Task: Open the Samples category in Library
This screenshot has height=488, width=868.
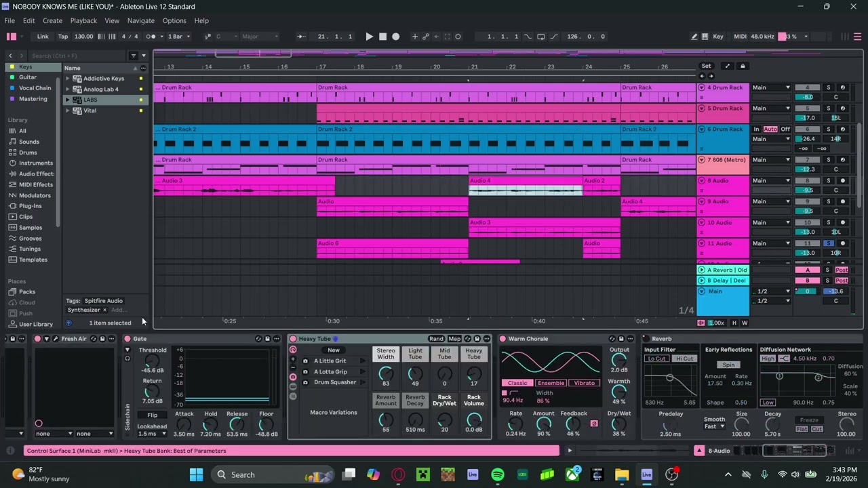Action: [x=31, y=228]
